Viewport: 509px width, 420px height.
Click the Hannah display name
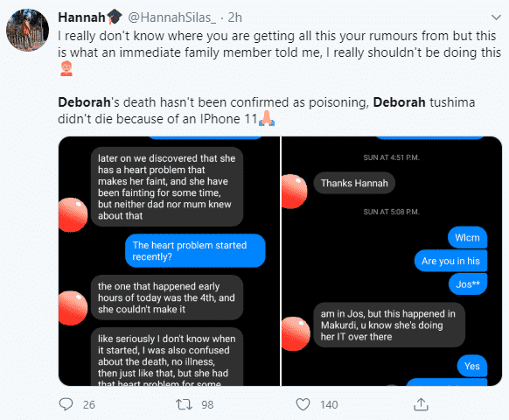point(82,17)
